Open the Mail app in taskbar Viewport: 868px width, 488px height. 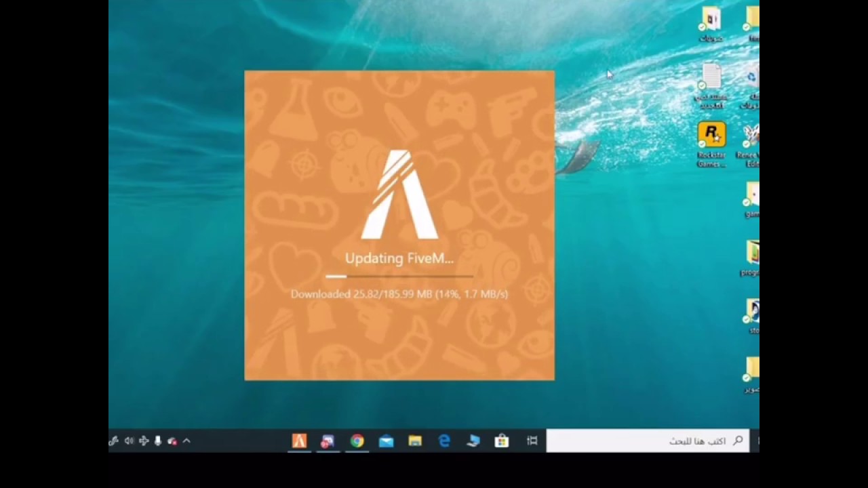(386, 441)
